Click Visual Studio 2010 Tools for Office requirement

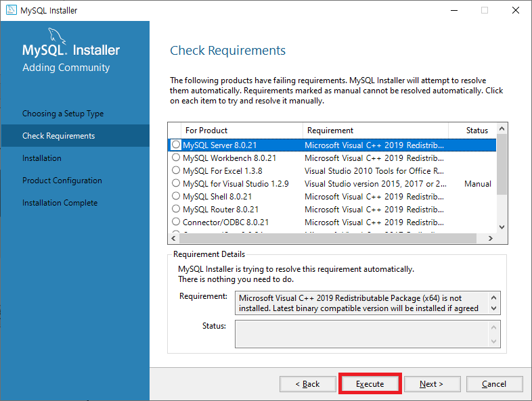[374, 171]
